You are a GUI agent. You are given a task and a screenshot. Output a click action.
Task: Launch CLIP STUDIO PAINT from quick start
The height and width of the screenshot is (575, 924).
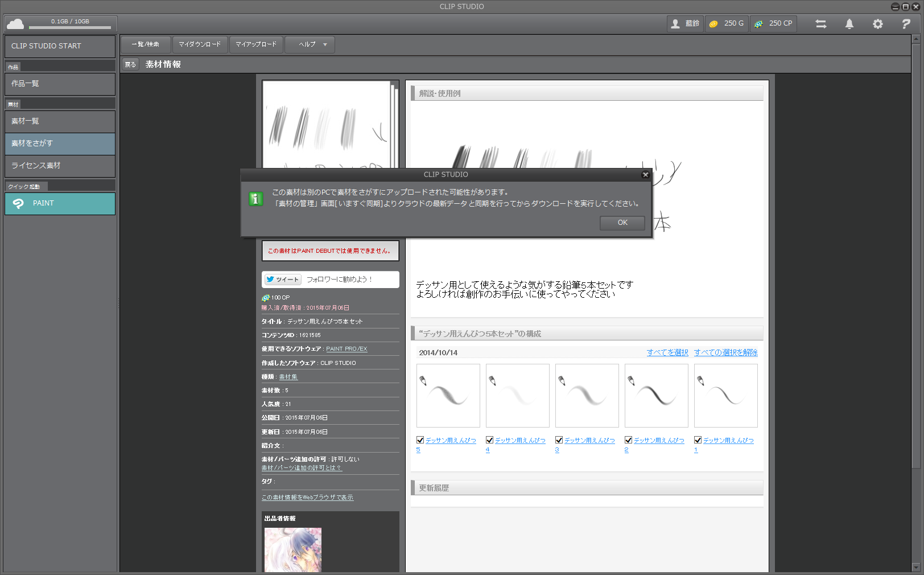pyautogui.click(x=60, y=203)
